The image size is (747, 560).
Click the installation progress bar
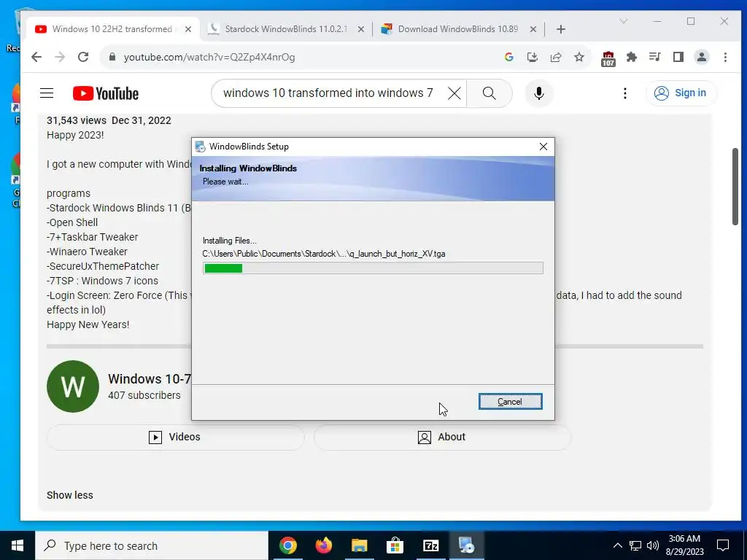click(373, 268)
